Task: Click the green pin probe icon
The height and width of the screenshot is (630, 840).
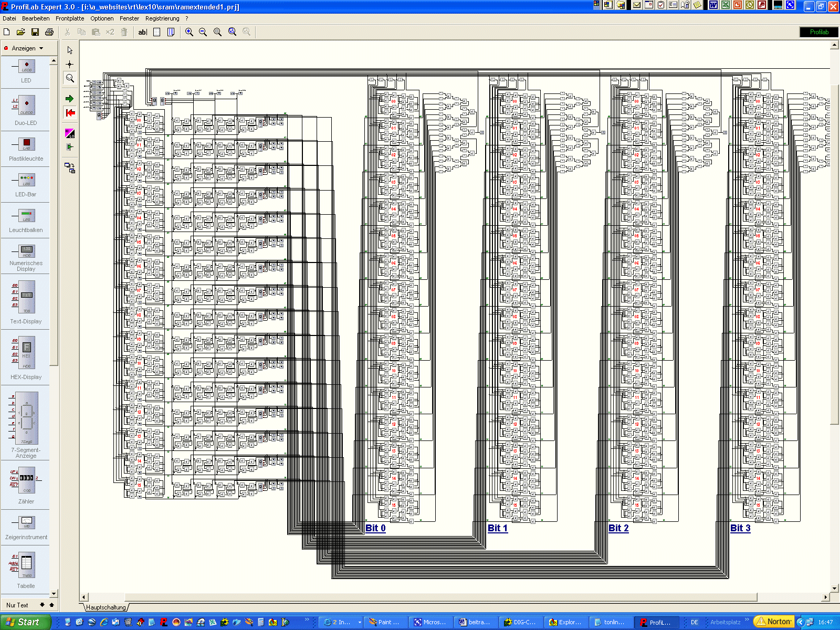Action: point(70,147)
